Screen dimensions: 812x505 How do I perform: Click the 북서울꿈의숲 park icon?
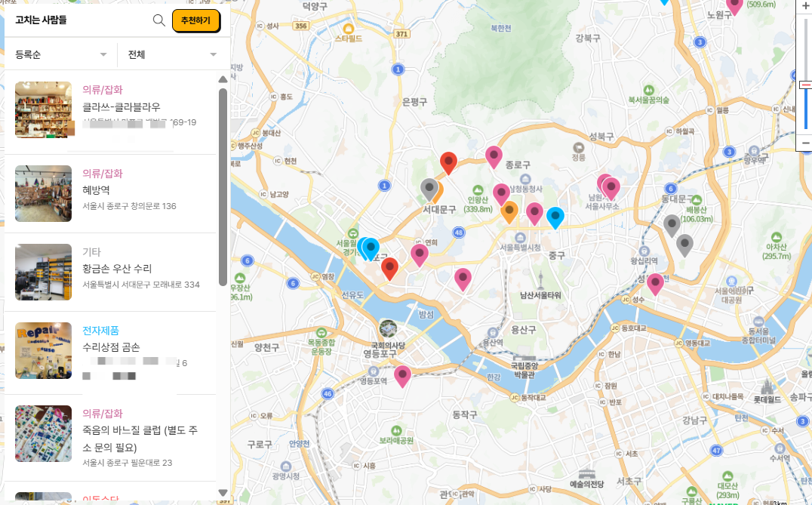pos(648,90)
